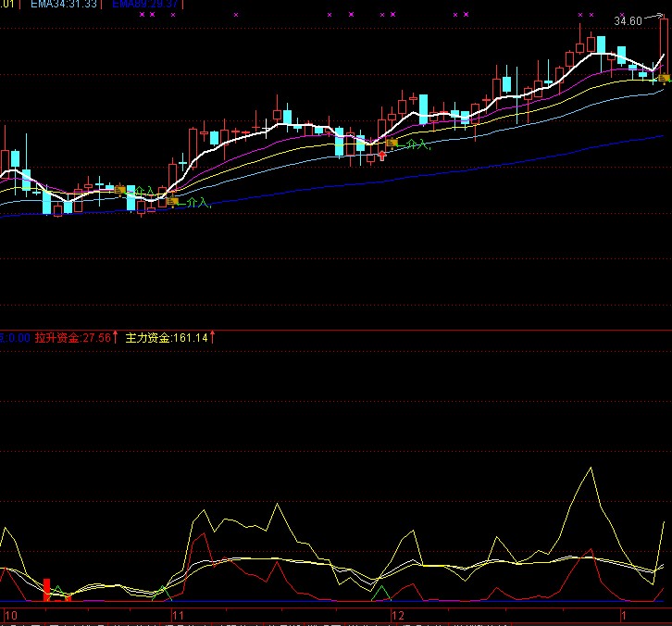672x626 pixels.
Task: Click gold signal icon at chart's right edge
Action: [x=664, y=79]
